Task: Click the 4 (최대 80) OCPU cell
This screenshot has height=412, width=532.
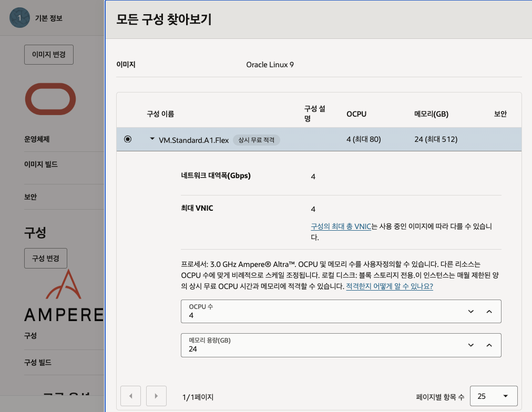Action: click(x=364, y=139)
